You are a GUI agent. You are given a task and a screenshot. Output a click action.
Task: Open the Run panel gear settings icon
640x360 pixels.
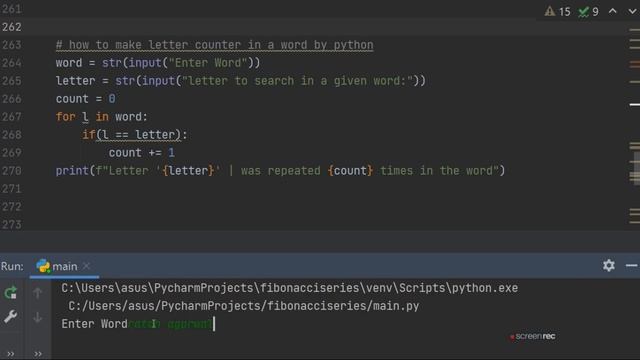click(x=609, y=265)
